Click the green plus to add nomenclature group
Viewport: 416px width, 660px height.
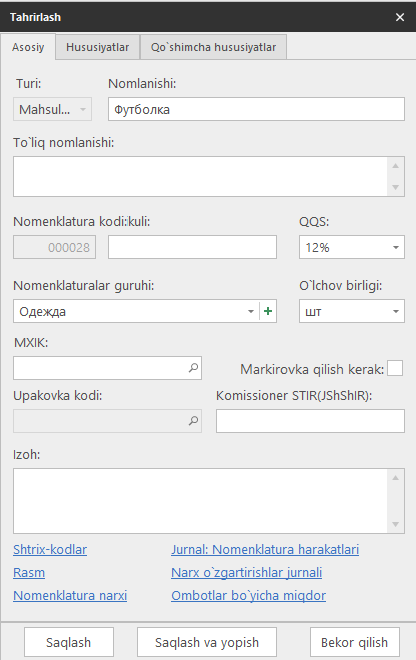pyautogui.click(x=268, y=311)
